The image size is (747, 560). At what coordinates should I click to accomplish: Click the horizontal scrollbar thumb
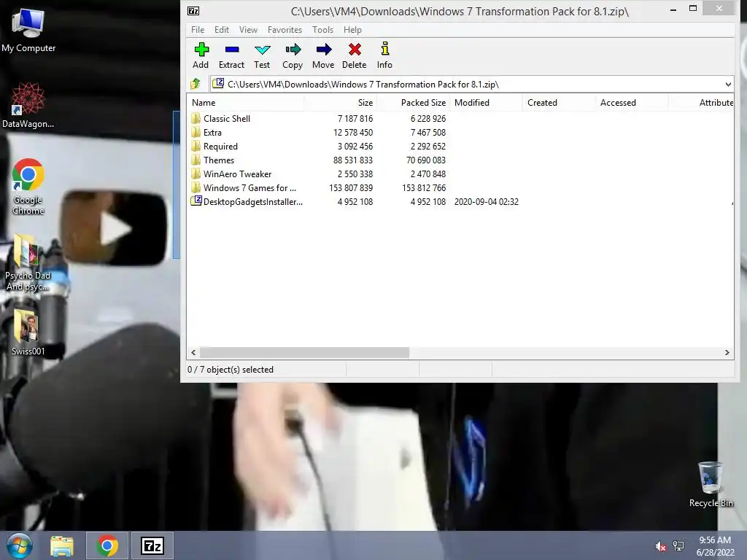(x=304, y=352)
